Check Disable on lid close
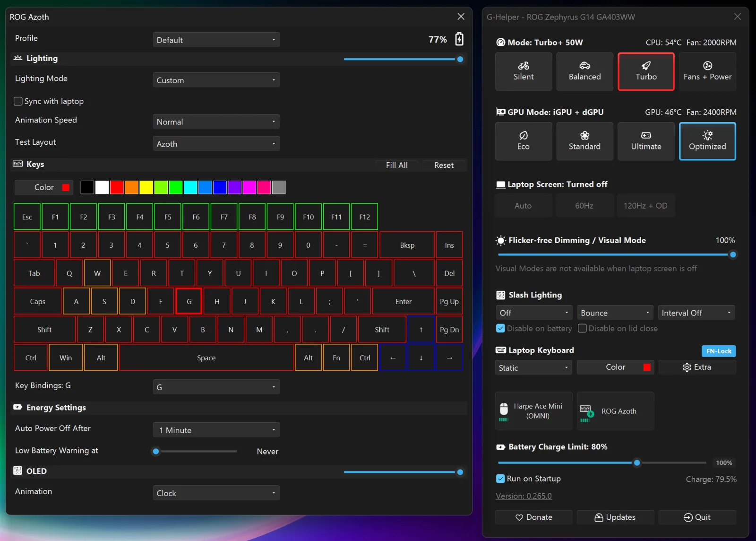756x541 pixels. 583,328
